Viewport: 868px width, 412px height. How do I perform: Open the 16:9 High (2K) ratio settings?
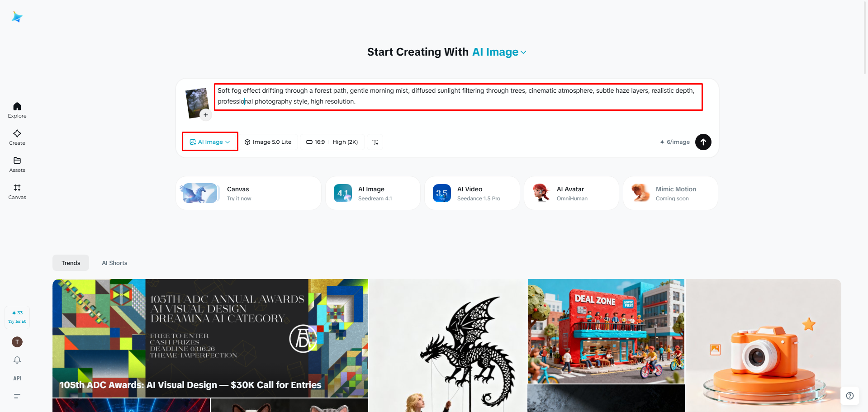click(332, 142)
